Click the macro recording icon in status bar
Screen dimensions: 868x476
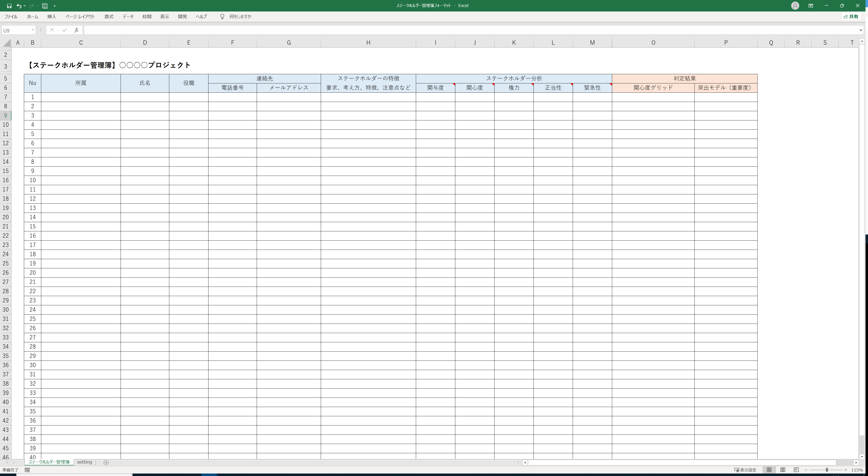point(27,470)
